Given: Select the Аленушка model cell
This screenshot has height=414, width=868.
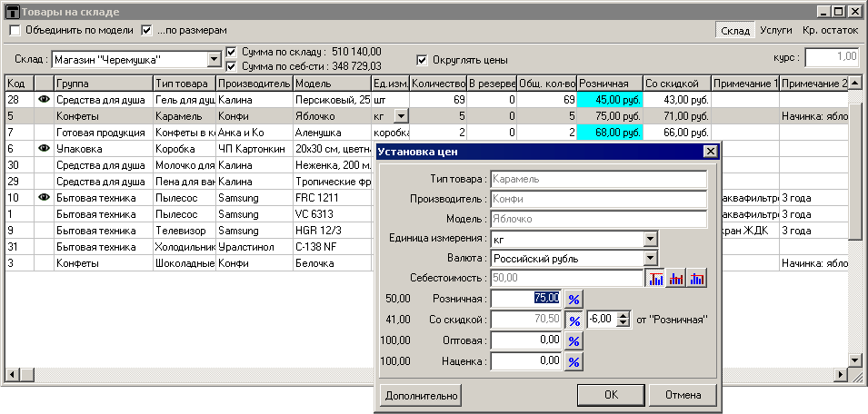Looking at the screenshot, I should tap(332, 133).
